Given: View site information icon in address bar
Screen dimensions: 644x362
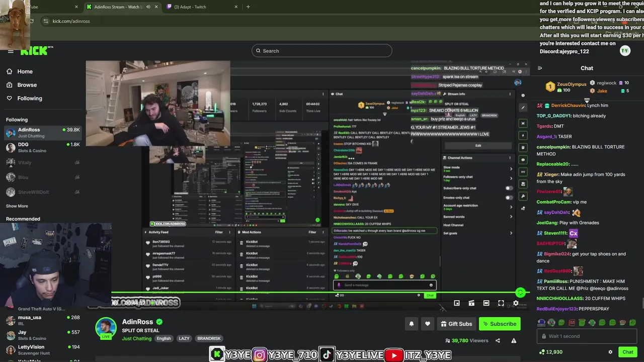Looking at the screenshot, I should pyautogui.click(x=45, y=21).
